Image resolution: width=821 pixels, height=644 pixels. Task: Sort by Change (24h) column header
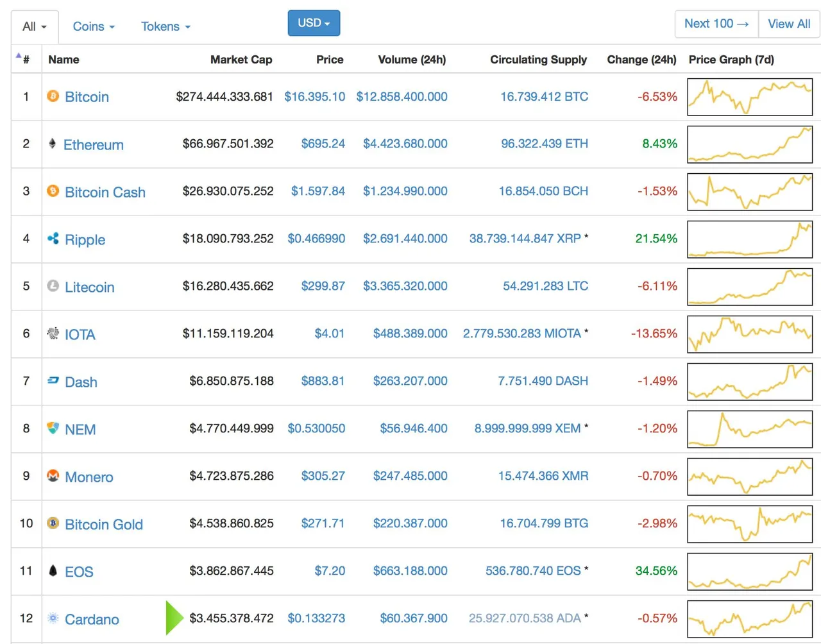point(641,60)
